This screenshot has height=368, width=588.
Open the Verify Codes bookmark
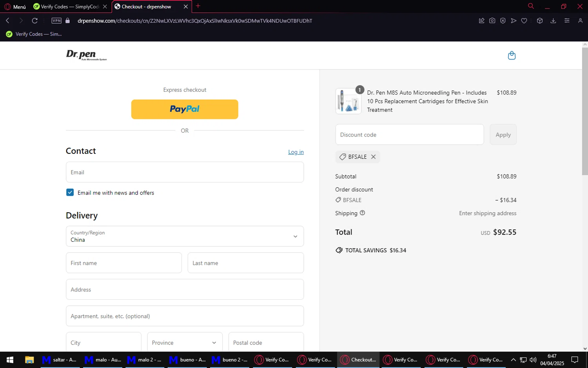tap(34, 34)
